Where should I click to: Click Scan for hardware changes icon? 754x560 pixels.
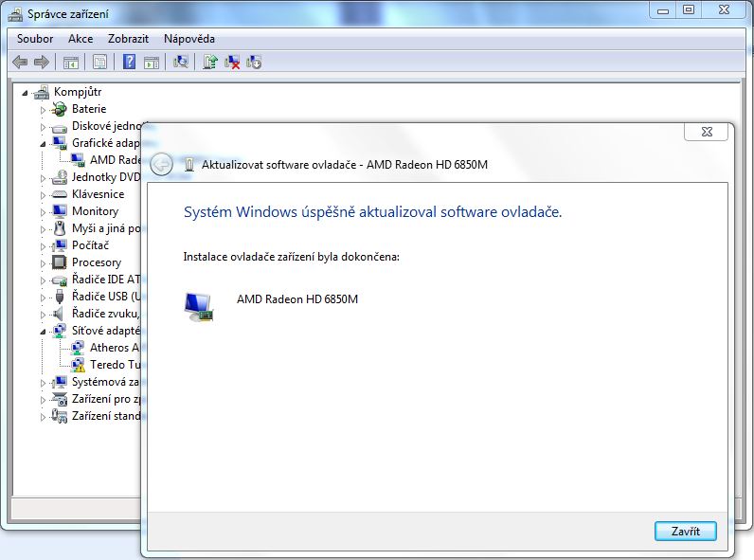pos(182,63)
